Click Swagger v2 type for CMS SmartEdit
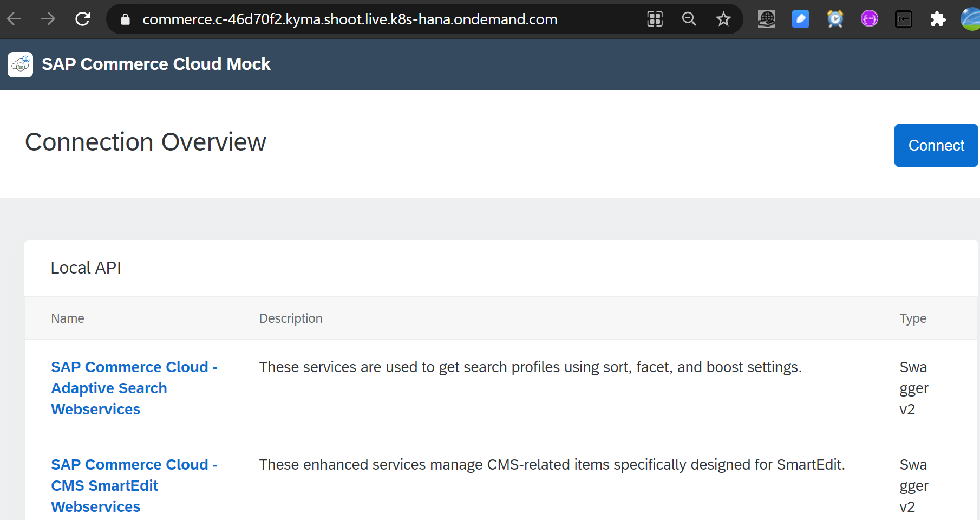 pyautogui.click(x=914, y=486)
